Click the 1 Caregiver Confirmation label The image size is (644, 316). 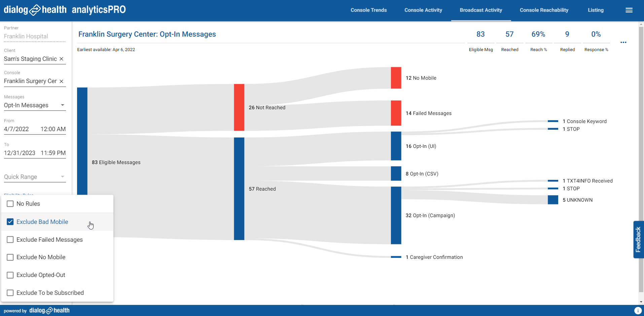coord(434,257)
